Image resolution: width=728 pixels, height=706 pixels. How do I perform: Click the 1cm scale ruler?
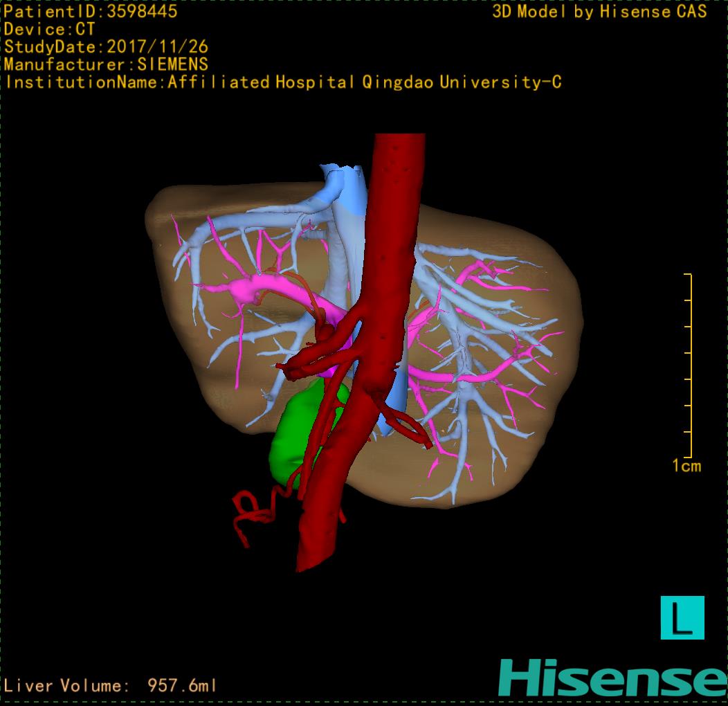coord(689,366)
